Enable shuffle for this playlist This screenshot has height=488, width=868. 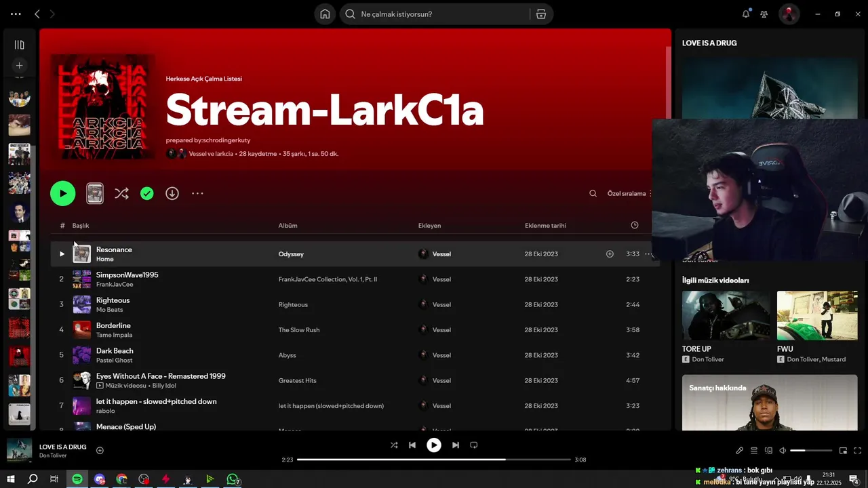click(x=121, y=193)
